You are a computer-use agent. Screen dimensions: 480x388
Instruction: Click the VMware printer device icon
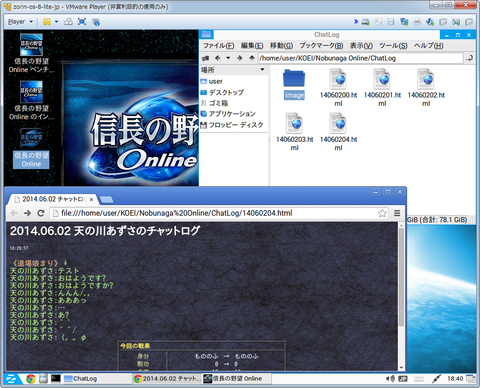[417, 22]
